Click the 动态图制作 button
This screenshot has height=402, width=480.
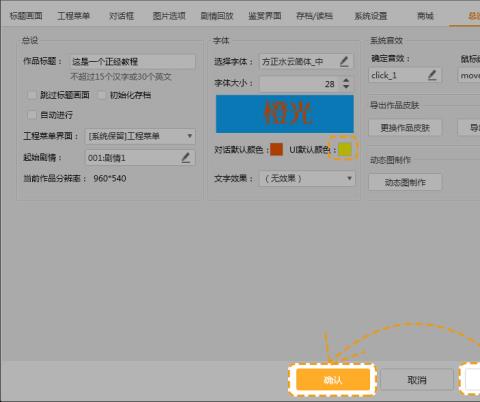pos(405,182)
